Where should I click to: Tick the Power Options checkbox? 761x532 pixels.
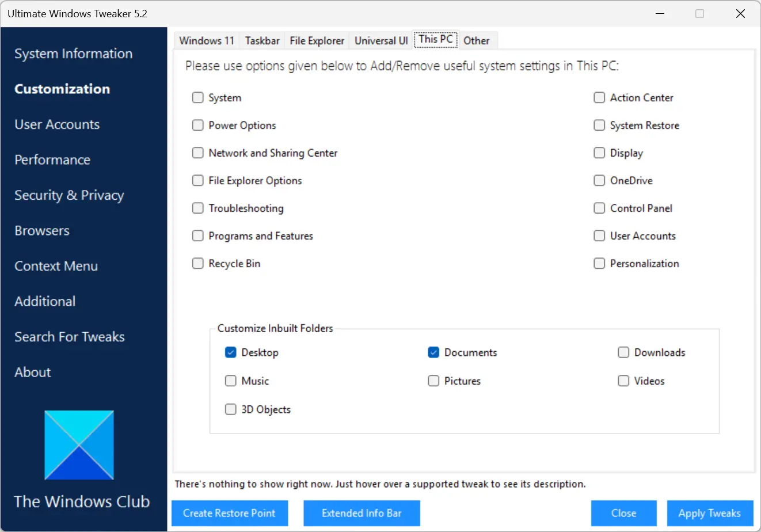point(198,126)
